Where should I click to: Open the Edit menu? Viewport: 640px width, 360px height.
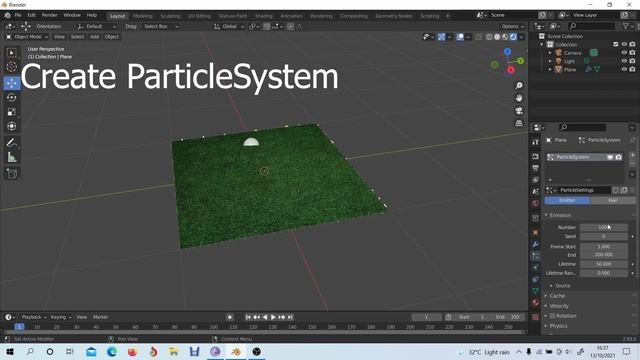[x=31, y=15]
